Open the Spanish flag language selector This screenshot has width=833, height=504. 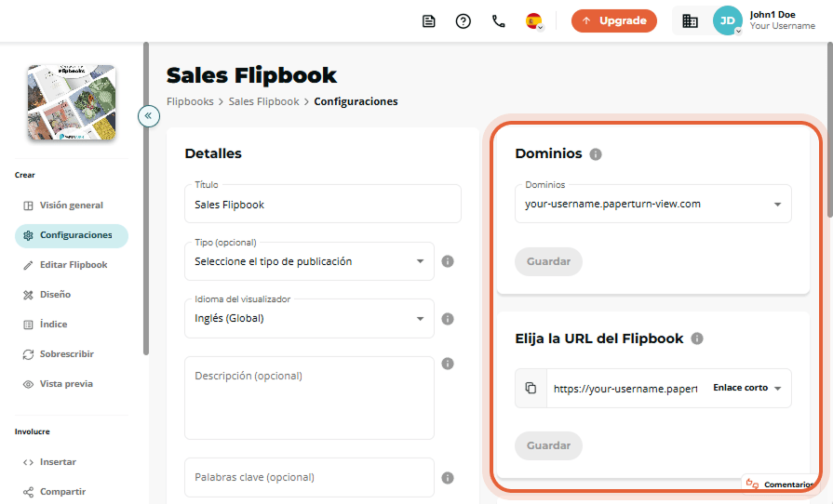click(534, 21)
